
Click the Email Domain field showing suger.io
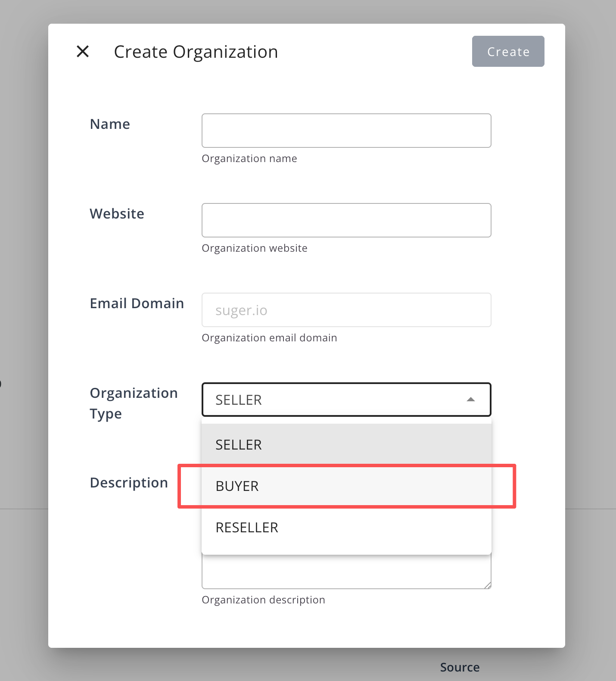tap(346, 309)
